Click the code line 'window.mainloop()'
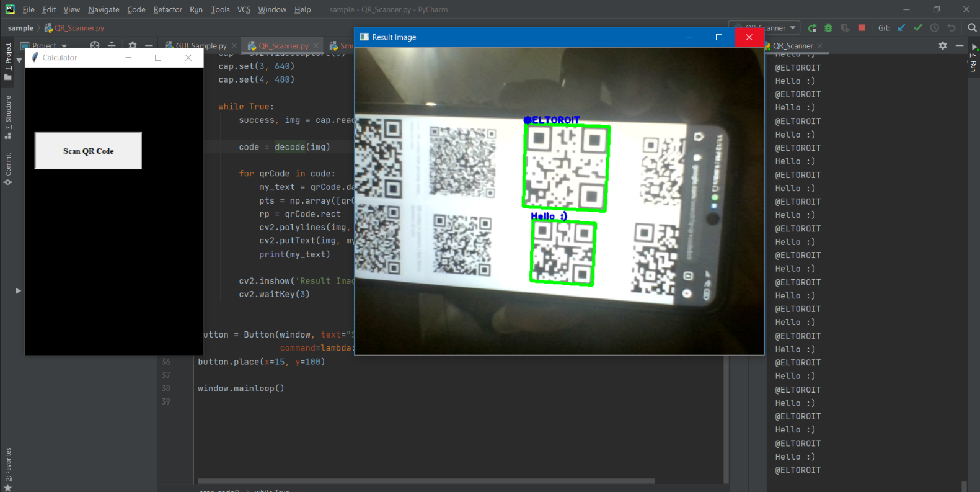Viewport: 980px width, 492px height. click(241, 388)
